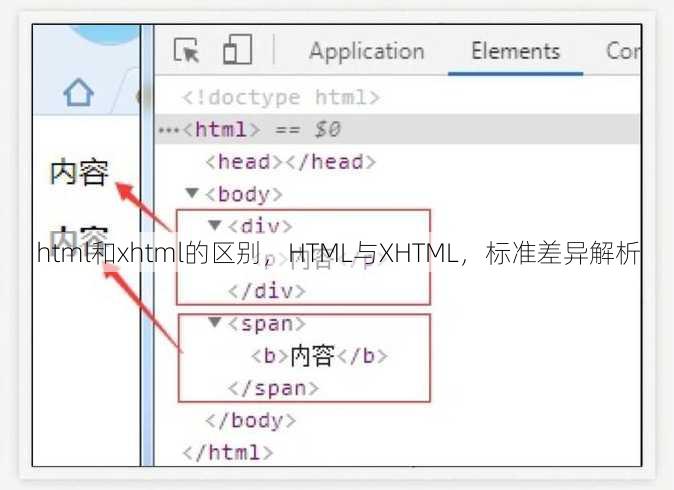Screen dimensions: 674x490
Task: Select the closing </html> tag
Action: (228, 453)
